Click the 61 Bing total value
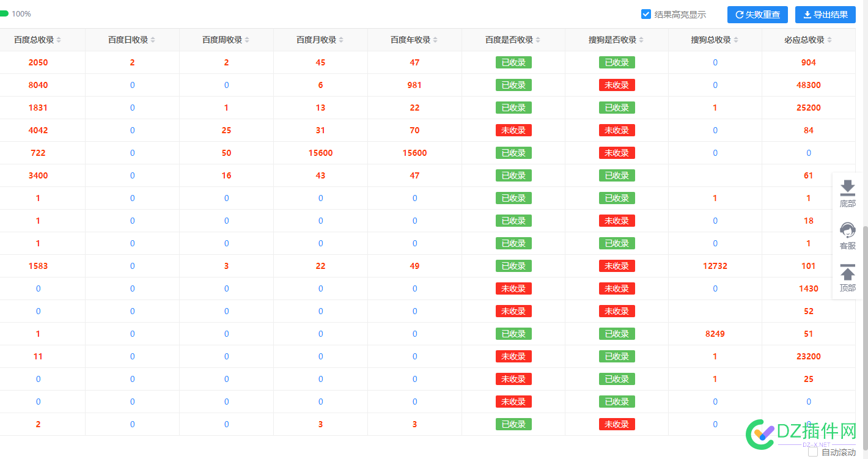868x459 pixels. (x=809, y=175)
